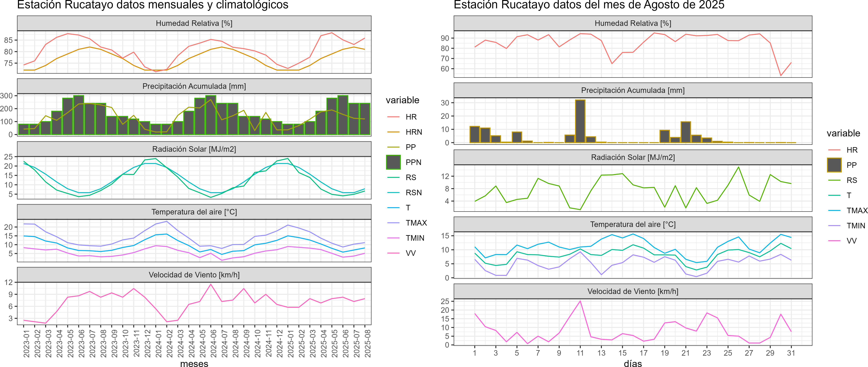
Task: Click the VV legend line in right legend
Action: [x=834, y=241]
